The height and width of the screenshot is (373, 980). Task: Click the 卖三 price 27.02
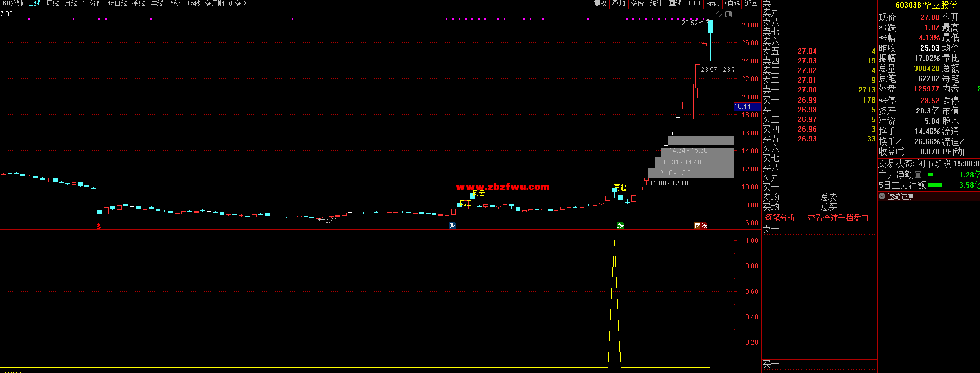[807, 70]
